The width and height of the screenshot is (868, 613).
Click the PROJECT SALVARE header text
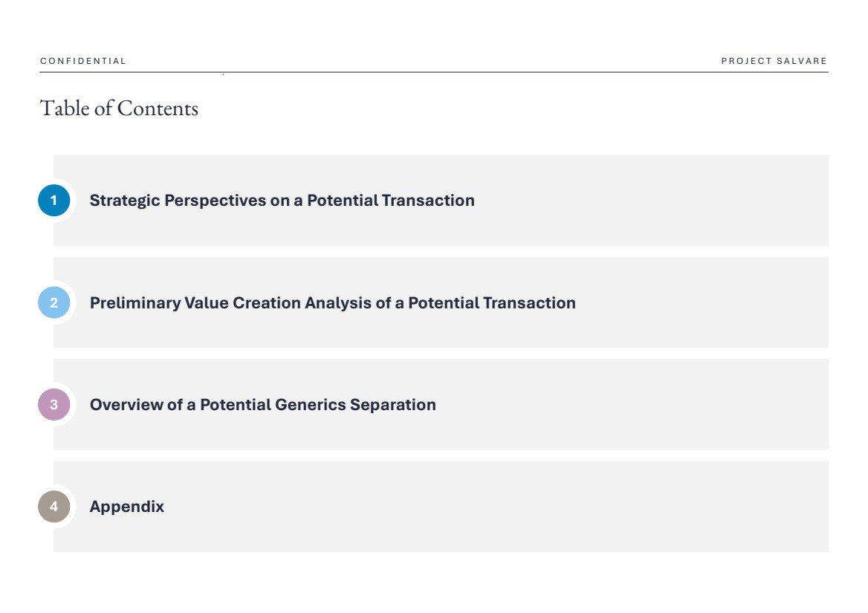tap(774, 61)
